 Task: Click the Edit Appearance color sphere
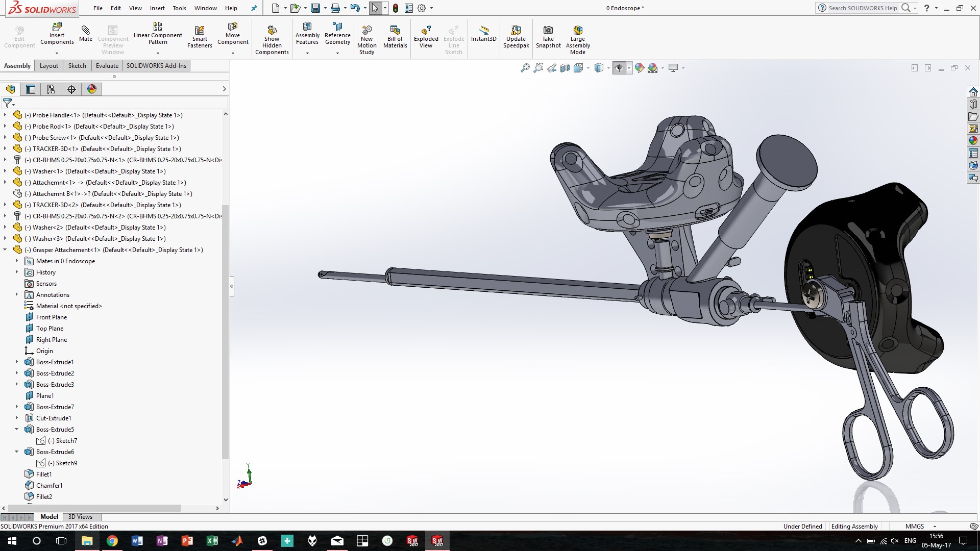pyautogui.click(x=640, y=68)
